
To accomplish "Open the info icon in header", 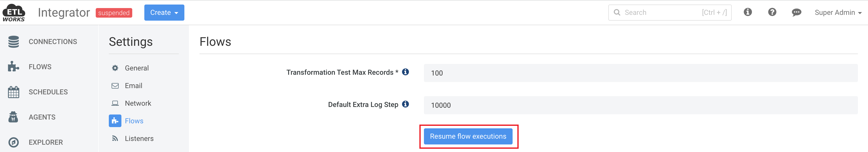I will click(748, 12).
